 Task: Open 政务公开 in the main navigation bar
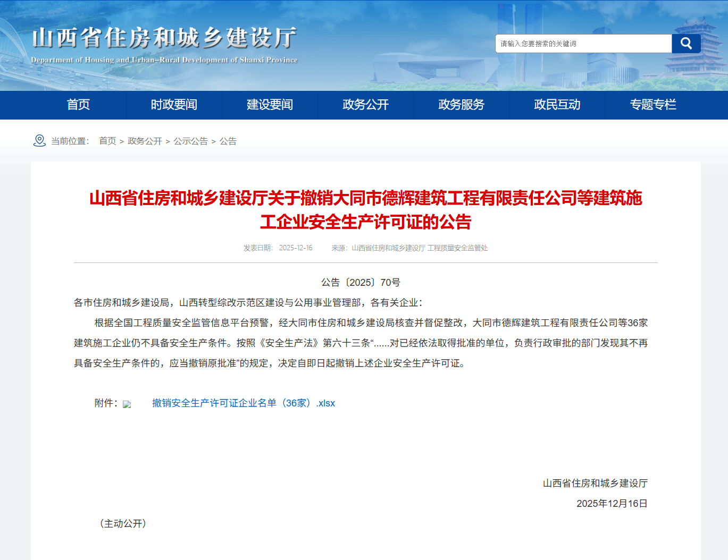[365, 105]
